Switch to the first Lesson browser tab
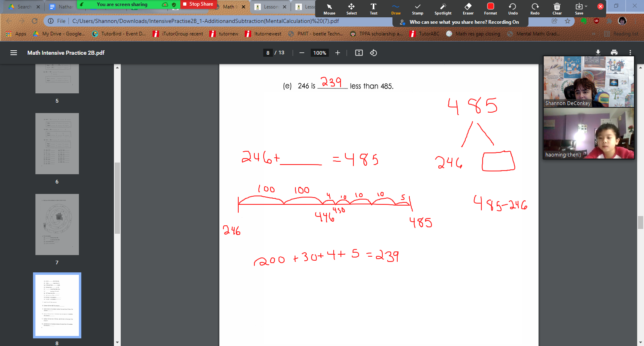This screenshot has height=346, width=644. point(268,7)
